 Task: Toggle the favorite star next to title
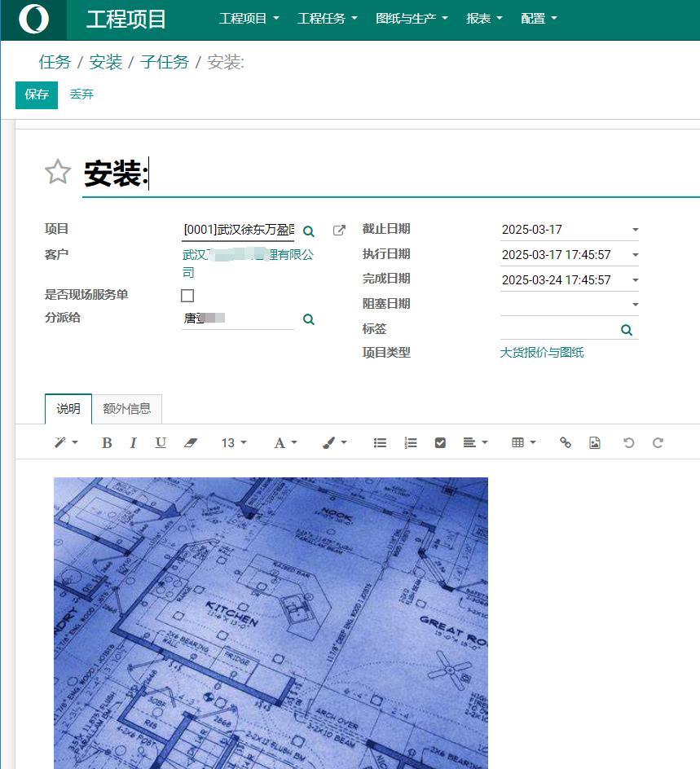point(57,172)
